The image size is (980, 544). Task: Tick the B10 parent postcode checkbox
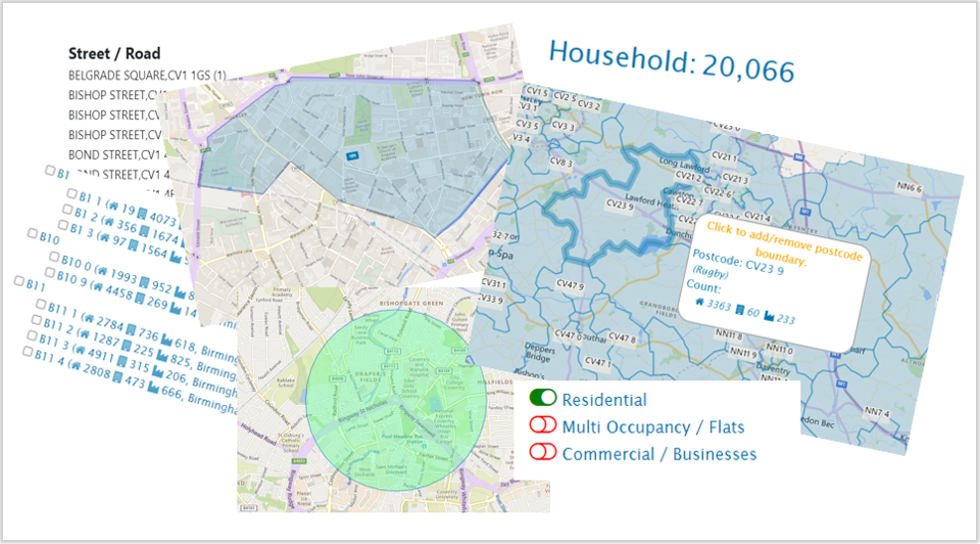(x=34, y=234)
